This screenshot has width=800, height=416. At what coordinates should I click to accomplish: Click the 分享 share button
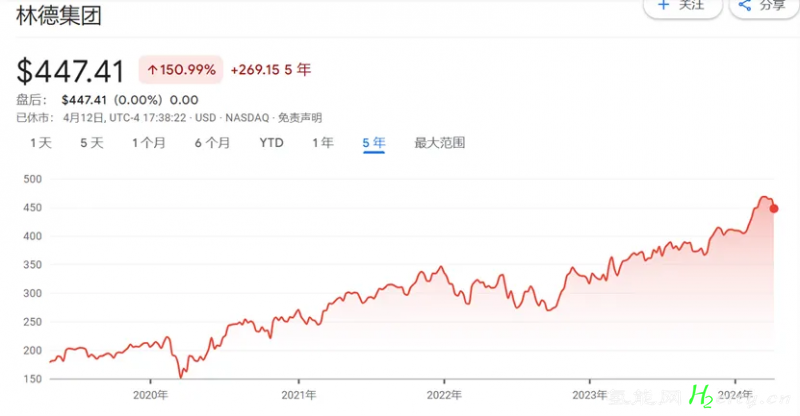click(x=765, y=6)
